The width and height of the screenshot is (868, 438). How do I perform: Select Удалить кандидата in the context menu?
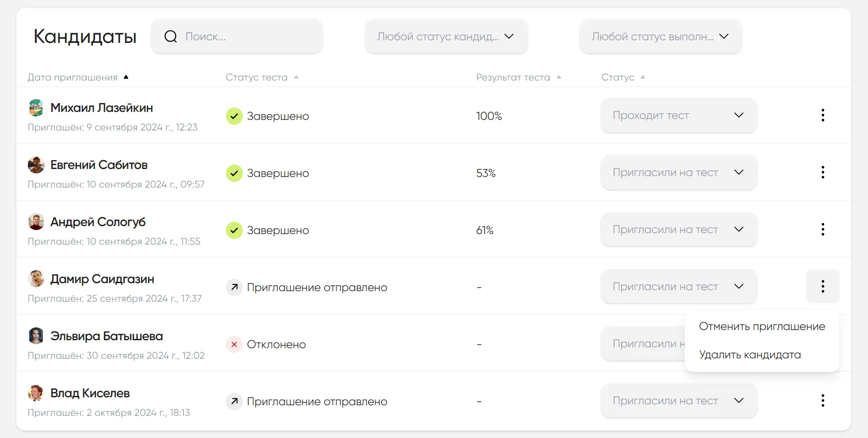[x=750, y=354]
